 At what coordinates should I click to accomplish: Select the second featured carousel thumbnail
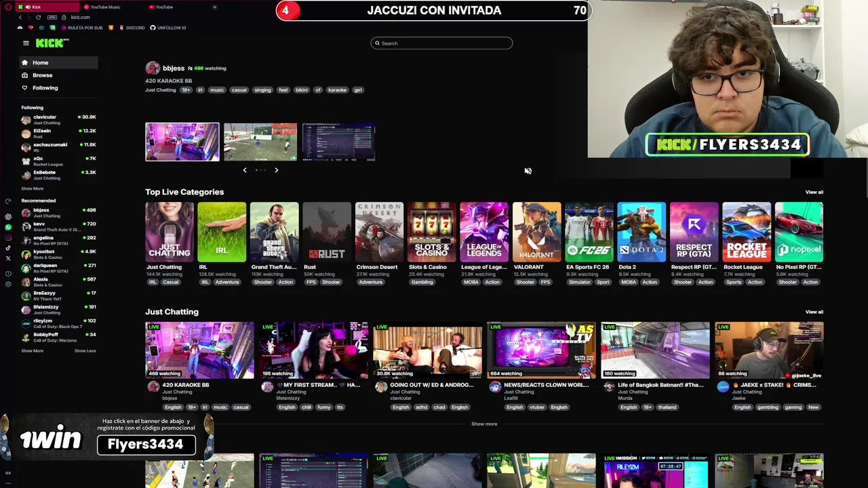[x=260, y=142]
